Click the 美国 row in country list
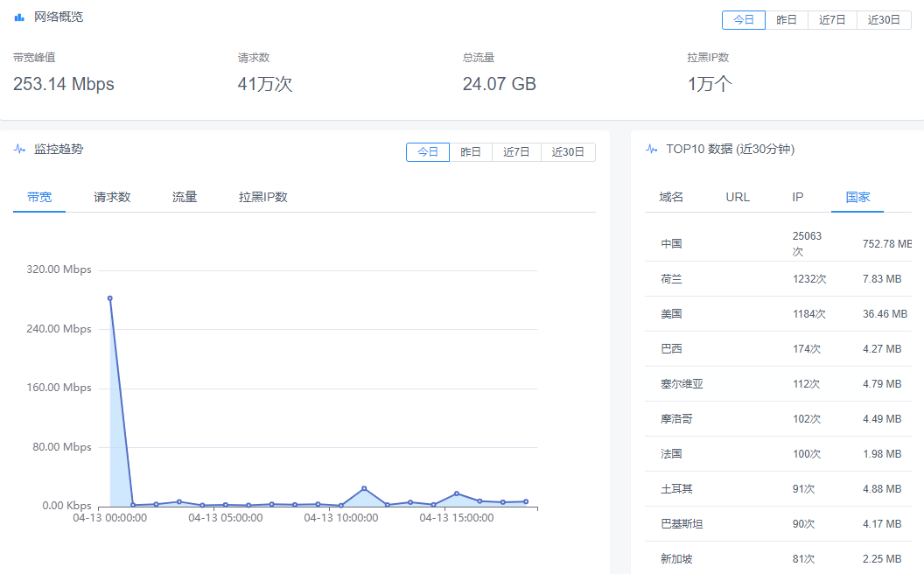The height and width of the screenshot is (574, 924). [671, 314]
